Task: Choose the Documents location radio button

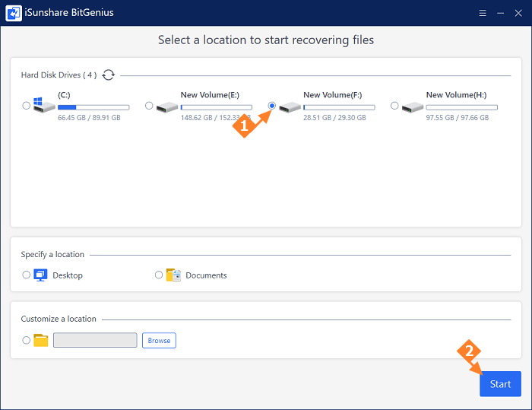Action: click(x=159, y=275)
